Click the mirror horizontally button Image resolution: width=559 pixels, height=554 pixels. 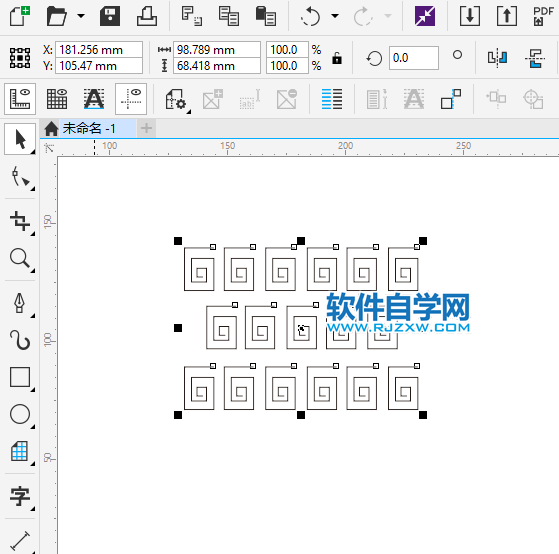[497, 57]
